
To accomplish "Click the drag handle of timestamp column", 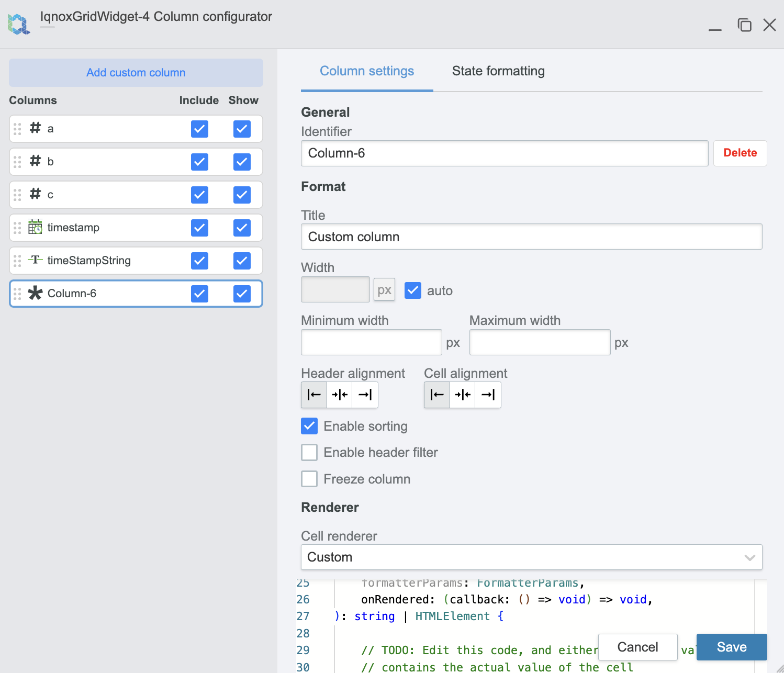I will point(17,228).
